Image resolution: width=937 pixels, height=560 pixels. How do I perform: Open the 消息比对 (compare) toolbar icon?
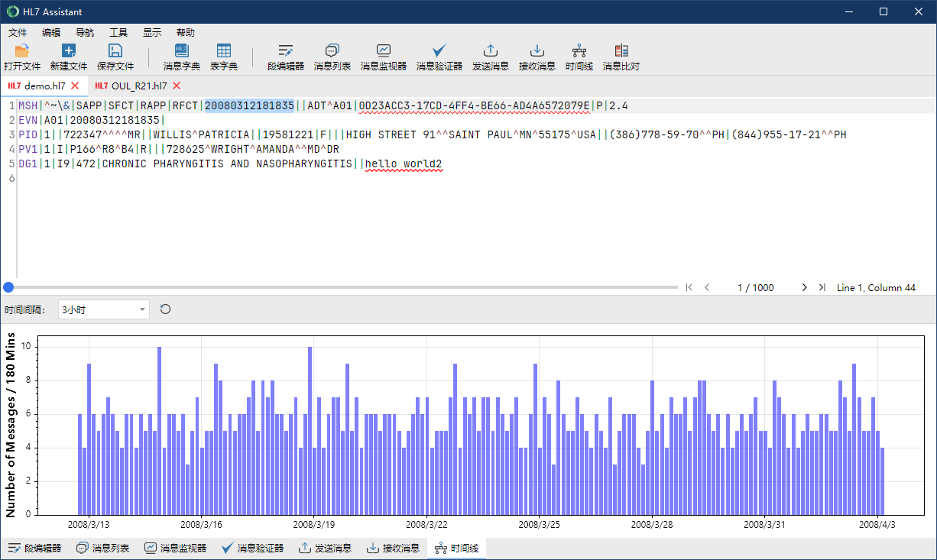tap(621, 51)
